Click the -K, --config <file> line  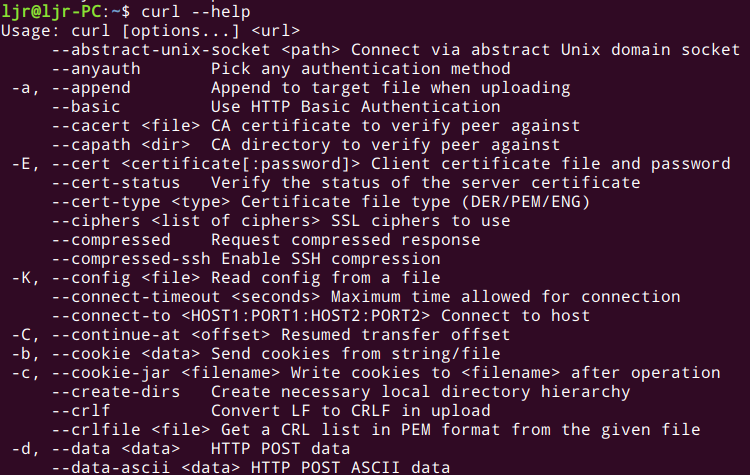(226, 278)
